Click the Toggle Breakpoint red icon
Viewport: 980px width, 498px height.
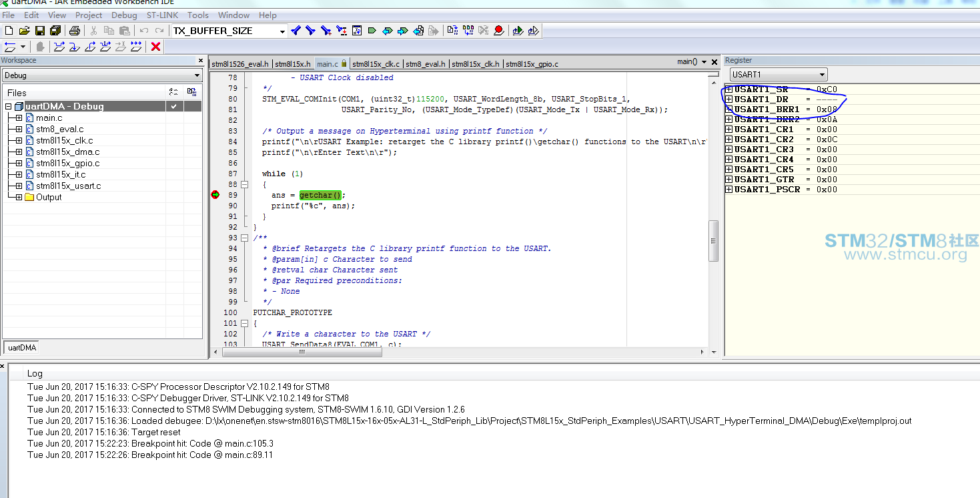[498, 31]
